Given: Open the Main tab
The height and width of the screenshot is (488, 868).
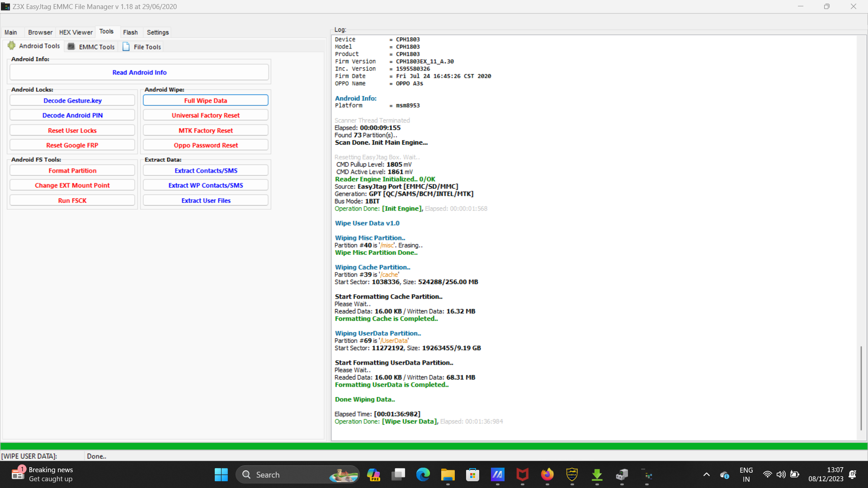Looking at the screenshot, I should tap(11, 33).
